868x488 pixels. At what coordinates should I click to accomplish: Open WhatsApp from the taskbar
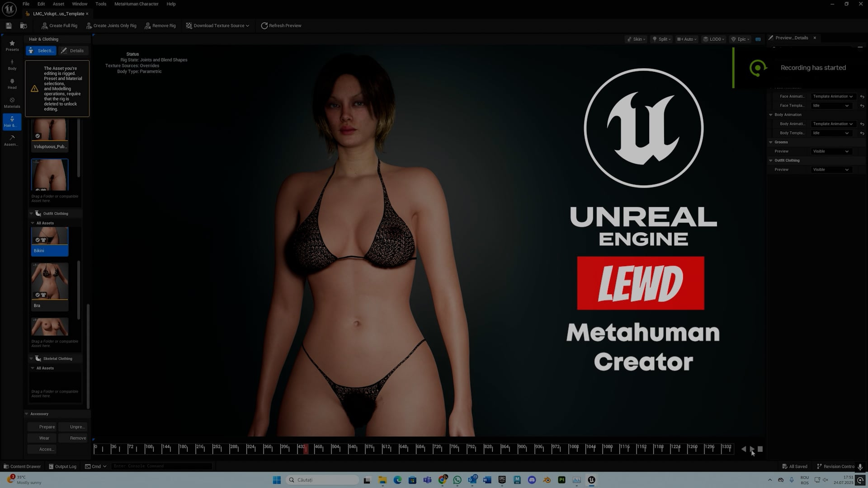click(457, 480)
